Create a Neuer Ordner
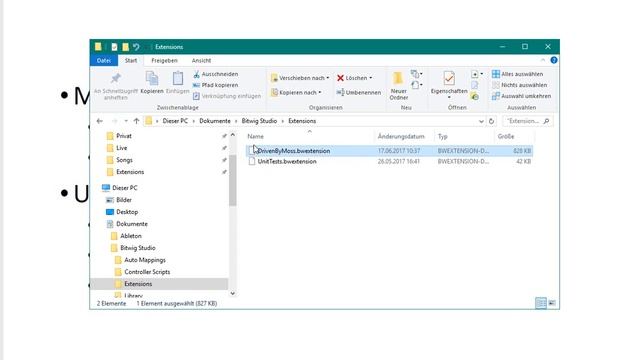 398,86
